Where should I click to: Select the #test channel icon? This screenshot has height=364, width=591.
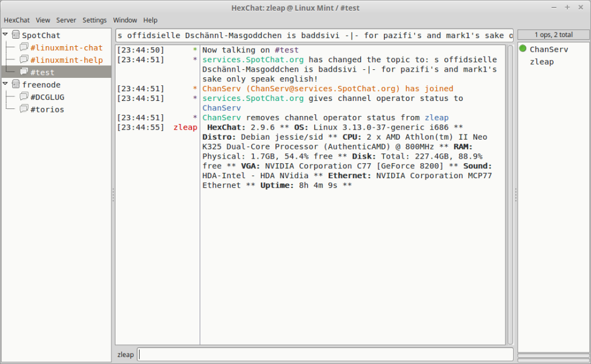24,72
